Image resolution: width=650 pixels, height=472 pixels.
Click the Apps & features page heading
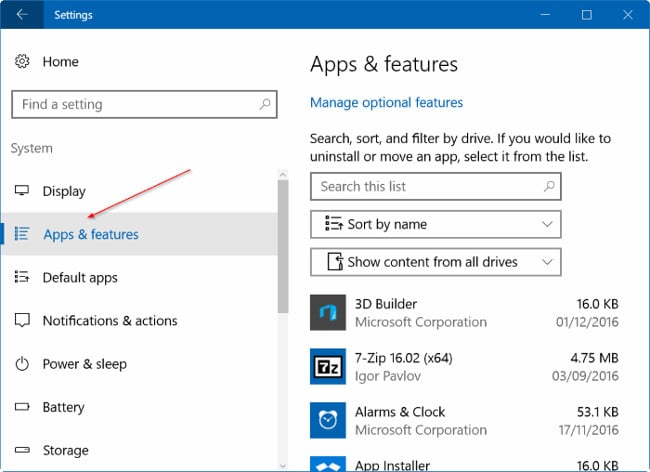click(384, 64)
